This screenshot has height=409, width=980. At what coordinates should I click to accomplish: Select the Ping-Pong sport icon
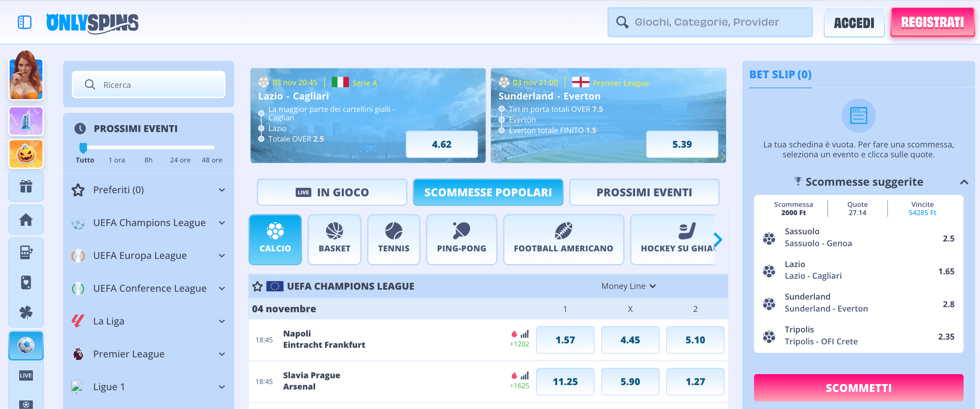pos(462,239)
